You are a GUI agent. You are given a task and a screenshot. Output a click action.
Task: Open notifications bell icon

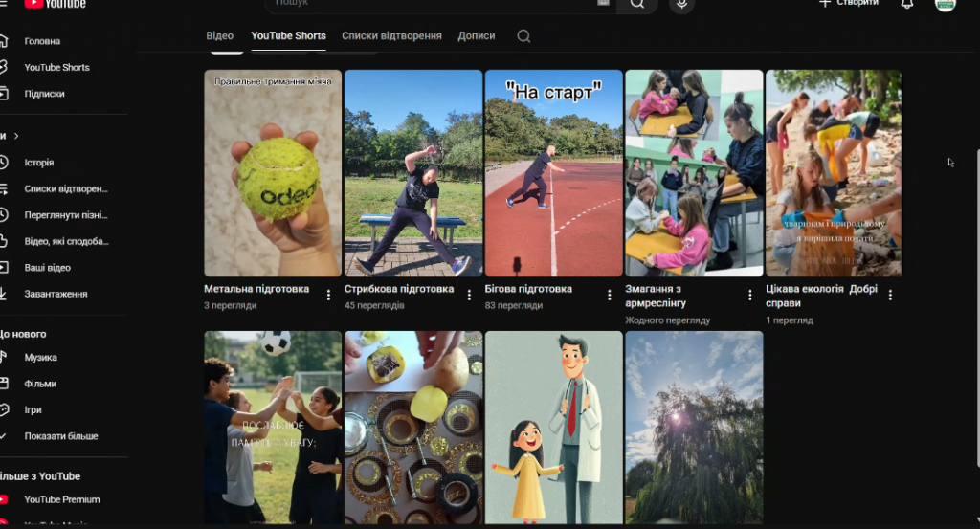tap(906, 4)
